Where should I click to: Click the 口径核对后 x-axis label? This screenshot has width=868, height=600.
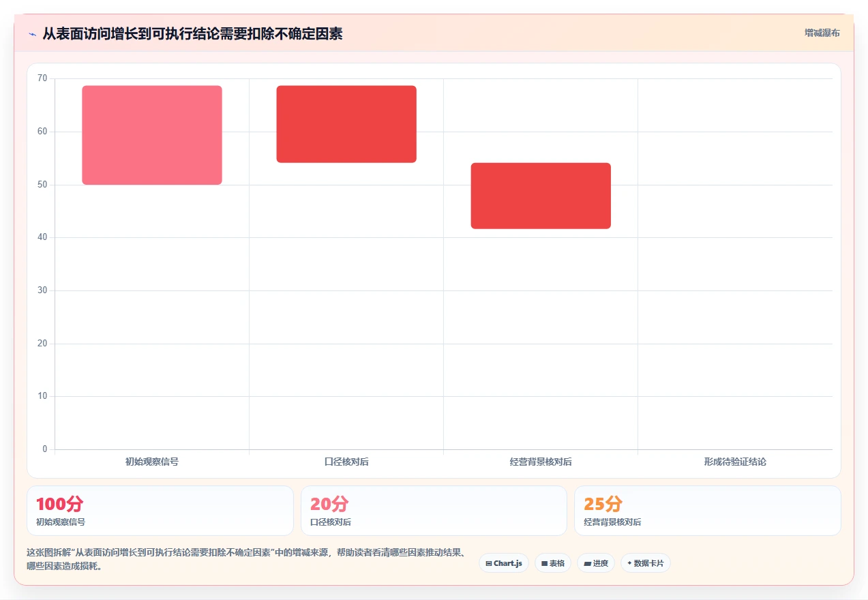pyautogui.click(x=346, y=462)
